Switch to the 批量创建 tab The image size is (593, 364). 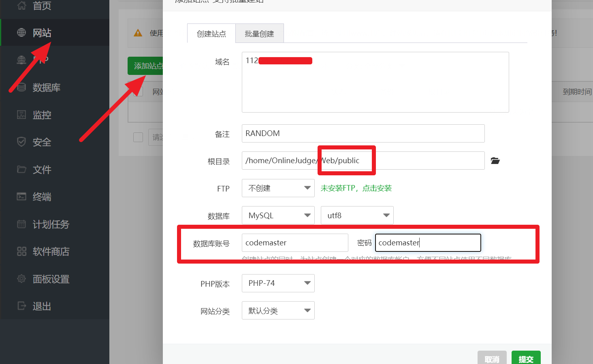coord(259,34)
